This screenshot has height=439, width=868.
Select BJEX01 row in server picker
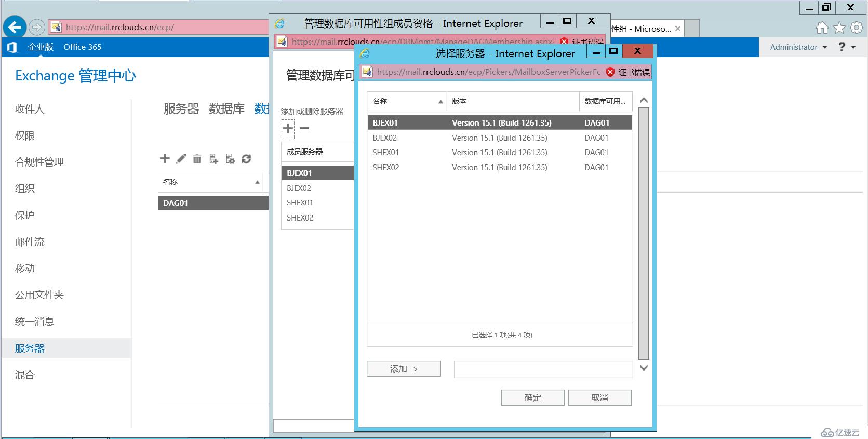(x=500, y=123)
